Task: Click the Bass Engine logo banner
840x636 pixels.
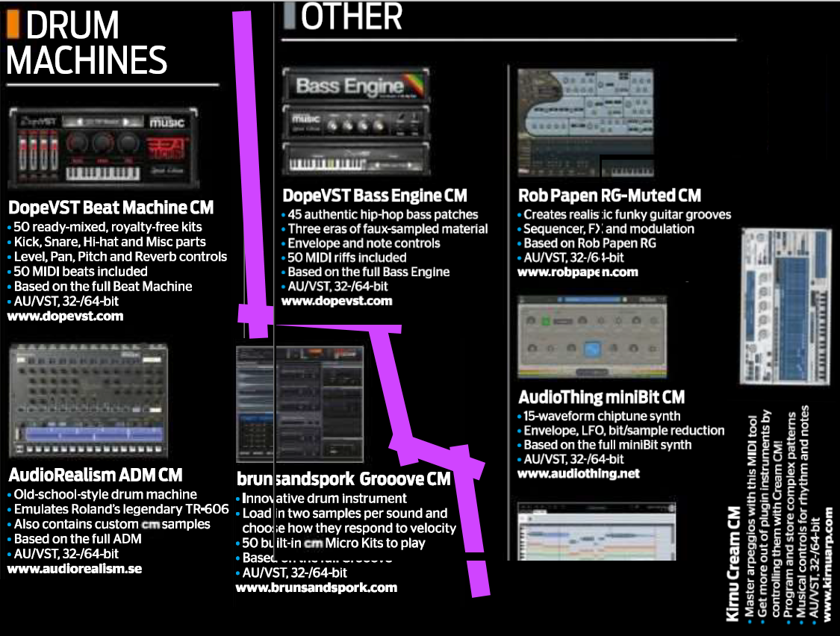Action: [355, 85]
